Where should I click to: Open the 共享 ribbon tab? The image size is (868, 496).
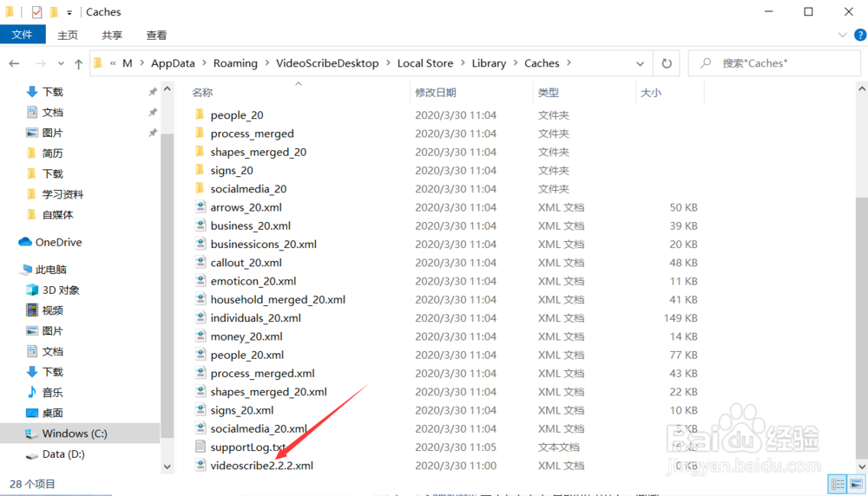pyautogui.click(x=112, y=35)
